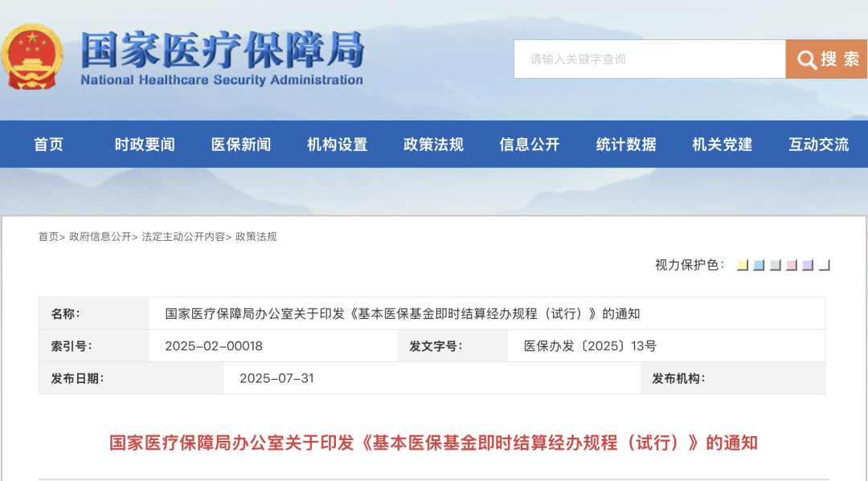
Task: Select the gray eye-protection color swatch
Action: (775, 265)
